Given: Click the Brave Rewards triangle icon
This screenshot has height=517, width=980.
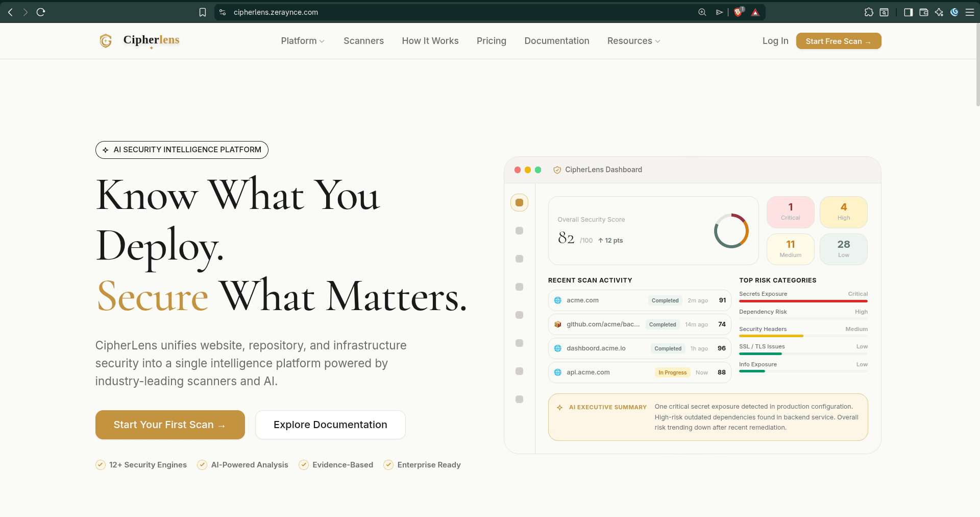Looking at the screenshot, I should coord(755,12).
